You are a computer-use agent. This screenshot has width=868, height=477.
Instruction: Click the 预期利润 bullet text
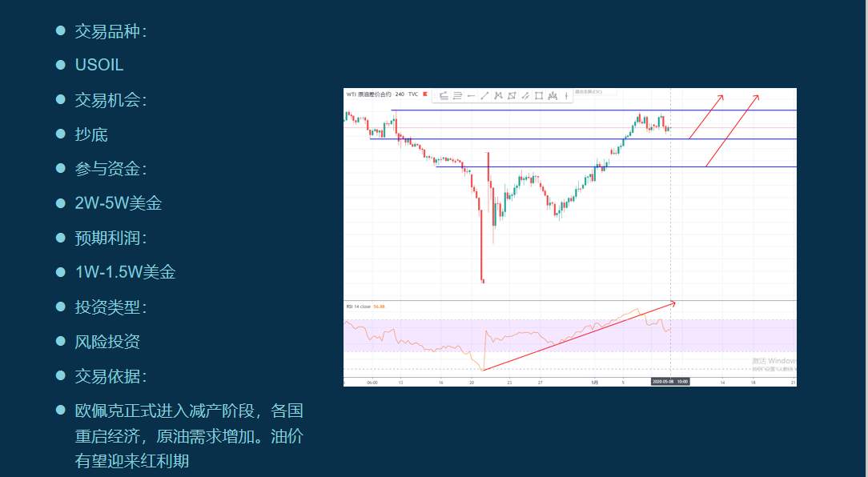click(111, 238)
